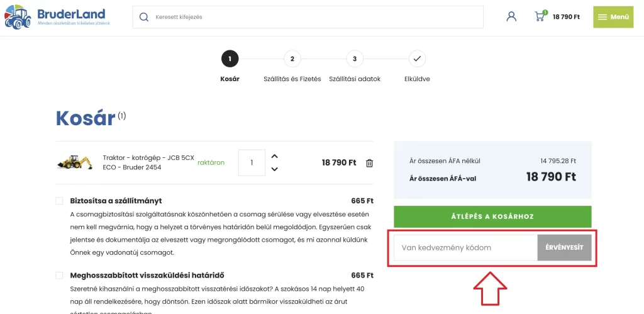644x314 pixels.
Task: Click the header cart total 18 790 Ft
Action: tap(567, 17)
